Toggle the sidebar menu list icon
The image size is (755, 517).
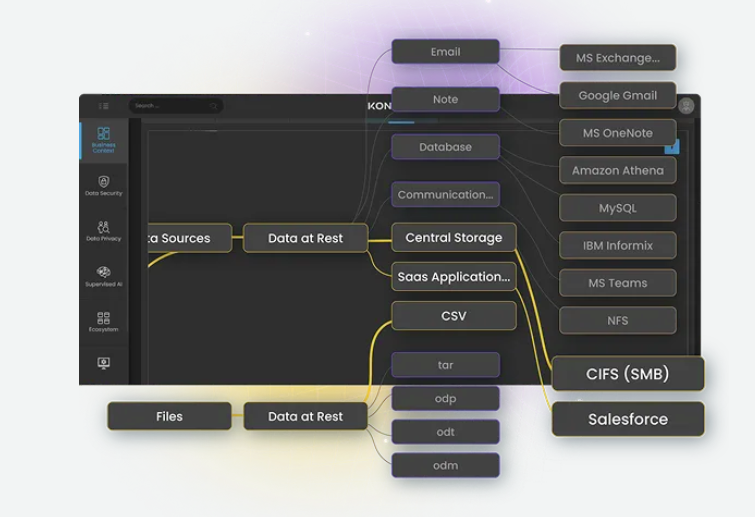tap(103, 106)
